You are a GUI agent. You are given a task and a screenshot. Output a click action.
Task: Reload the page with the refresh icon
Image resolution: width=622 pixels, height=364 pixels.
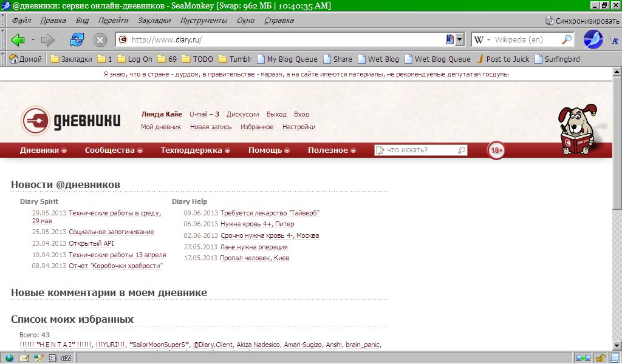coord(77,40)
